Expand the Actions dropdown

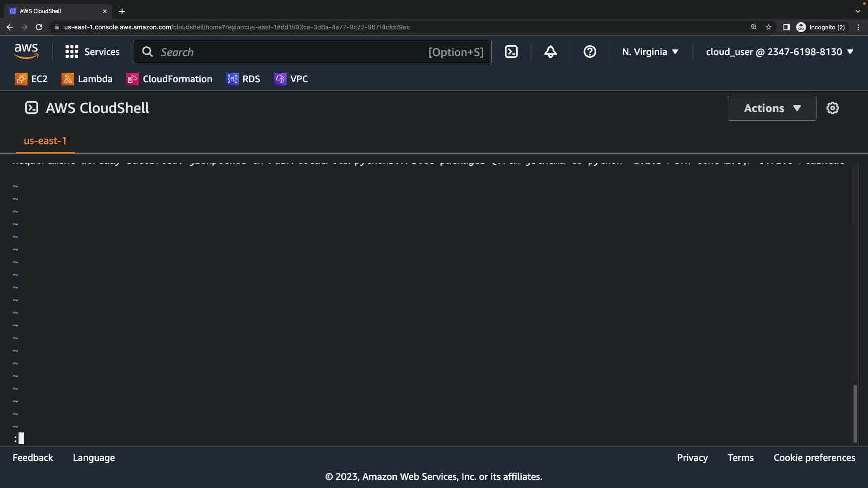point(772,108)
